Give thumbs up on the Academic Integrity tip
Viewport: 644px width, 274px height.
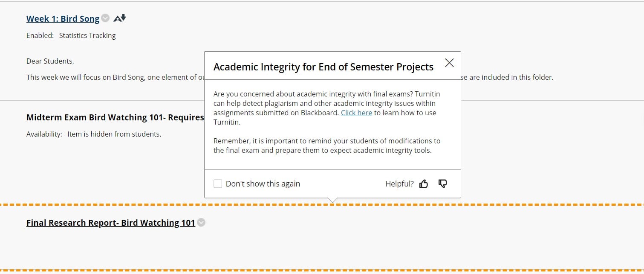click(x=424, y=184)
